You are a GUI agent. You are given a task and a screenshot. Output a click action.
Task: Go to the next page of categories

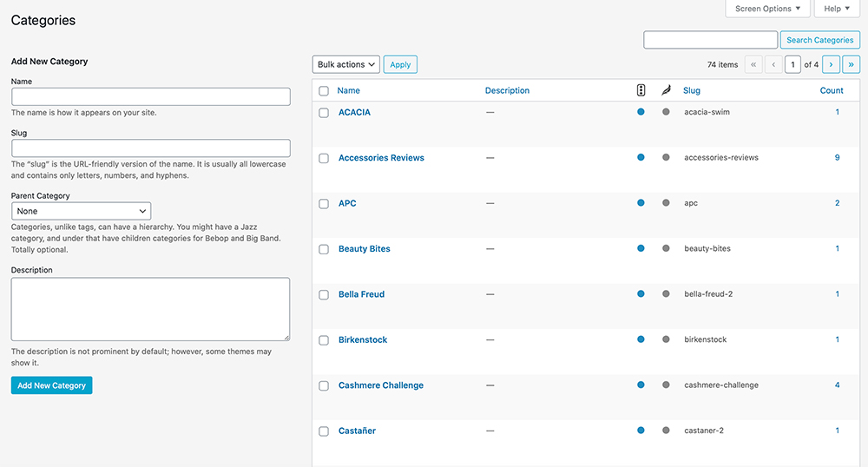coord(831,65)
